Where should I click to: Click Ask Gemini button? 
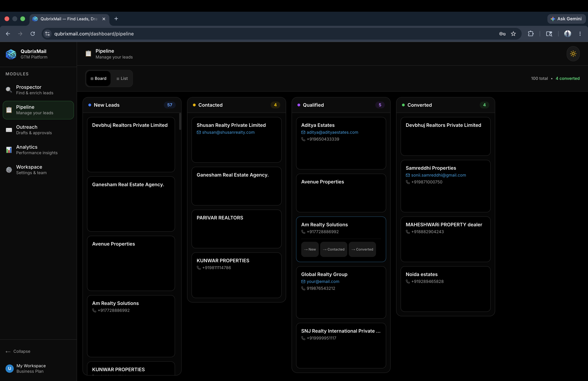566,19
